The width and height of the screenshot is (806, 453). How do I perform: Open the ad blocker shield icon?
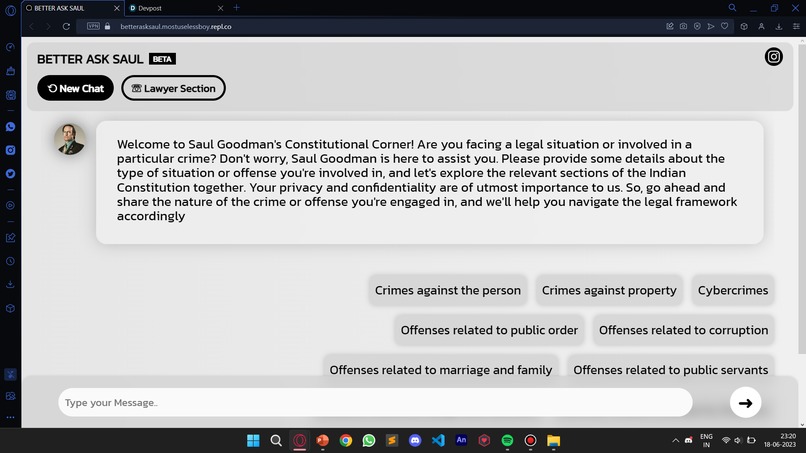coord(697,26)
